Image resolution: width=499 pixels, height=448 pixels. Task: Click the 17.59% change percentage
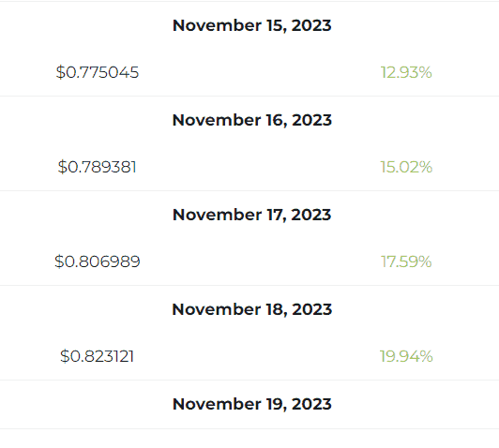pyautogui.click(x=406, y=261)
